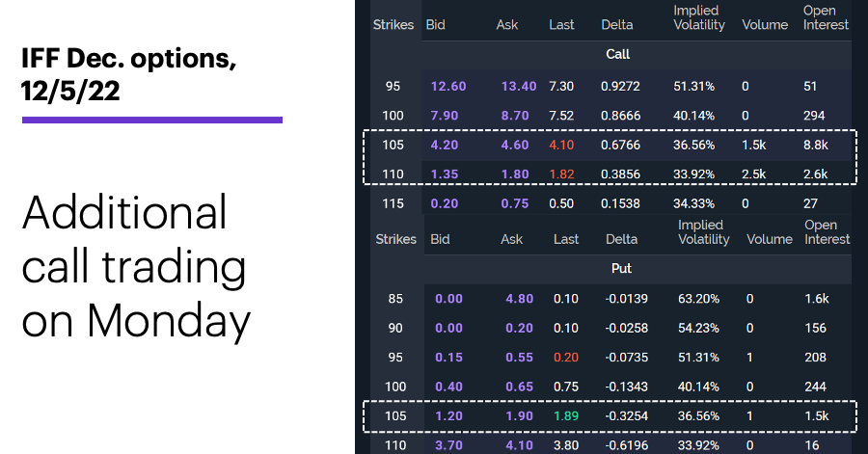Click the 95 put ask 0.55
The image size is (868, 454).
(x=519, y=358)
